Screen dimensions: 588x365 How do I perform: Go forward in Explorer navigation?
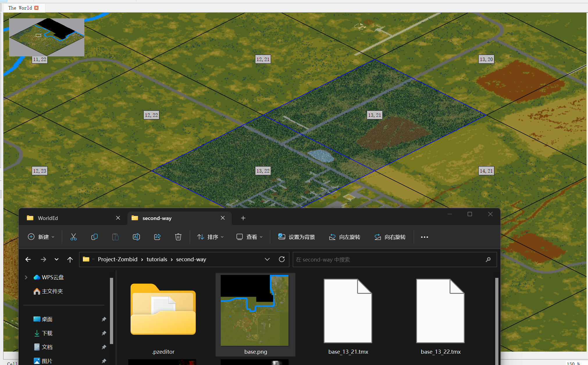pyautogui.click(x=43, y=259)
